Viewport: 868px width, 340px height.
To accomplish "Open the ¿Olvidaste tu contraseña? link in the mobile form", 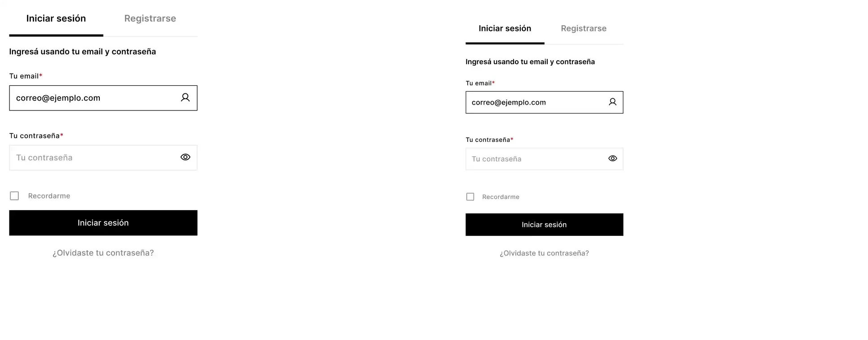I will (x=103, y=253).
